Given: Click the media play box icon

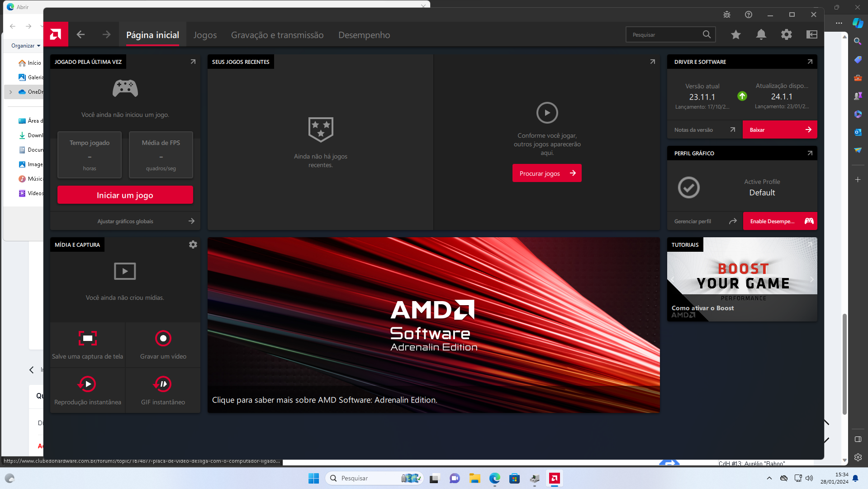Looking at the screenshot, I should pyautogui.click(x=125, y=271).
